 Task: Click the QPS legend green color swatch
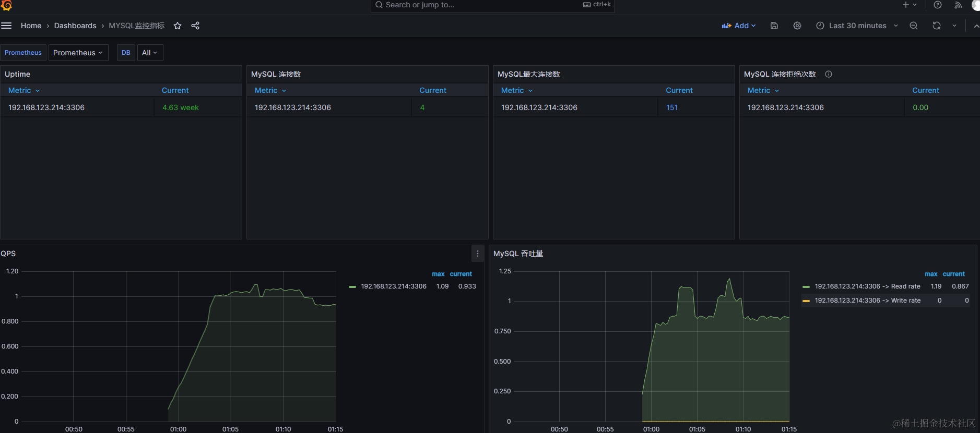coord(352,286)
